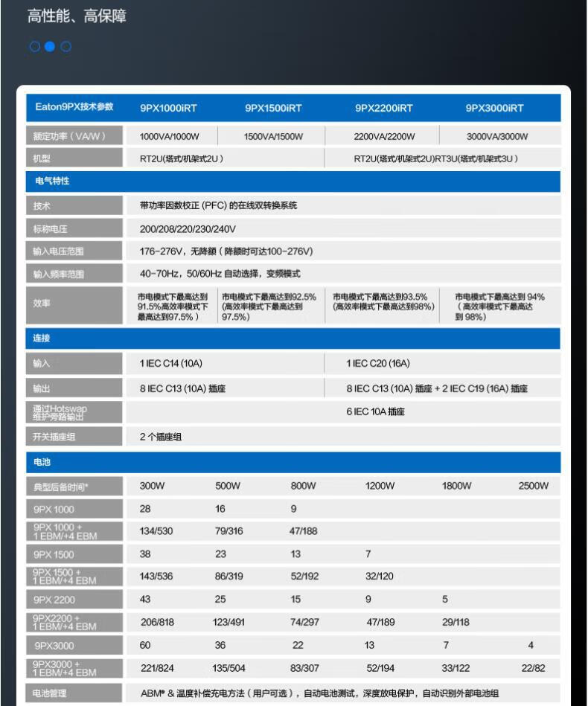Screen dimensions: 588x706
Task: Click the 连接 section header
Action: coord(293,338)
